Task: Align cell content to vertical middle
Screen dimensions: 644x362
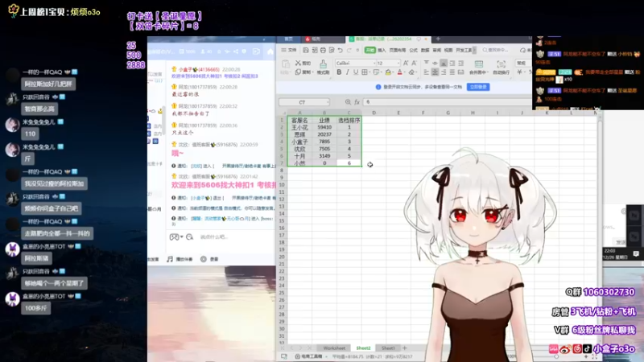Action: click(435, 63)
